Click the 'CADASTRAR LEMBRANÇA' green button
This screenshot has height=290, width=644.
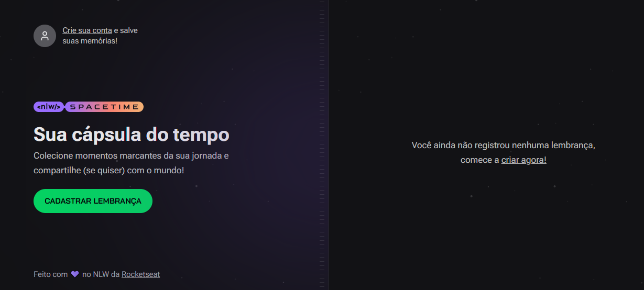point(93,201)
